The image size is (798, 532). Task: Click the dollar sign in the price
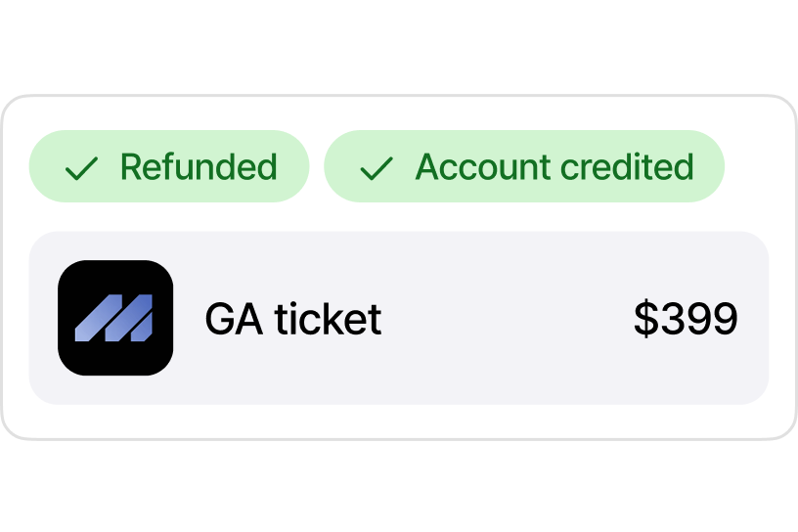pos(645,319)
